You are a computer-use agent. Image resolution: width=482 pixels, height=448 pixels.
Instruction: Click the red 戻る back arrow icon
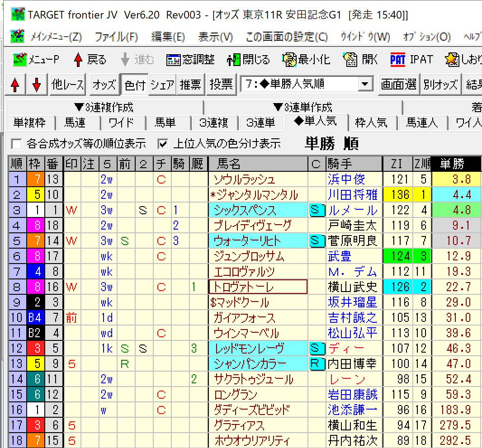(x=78, y=60)
